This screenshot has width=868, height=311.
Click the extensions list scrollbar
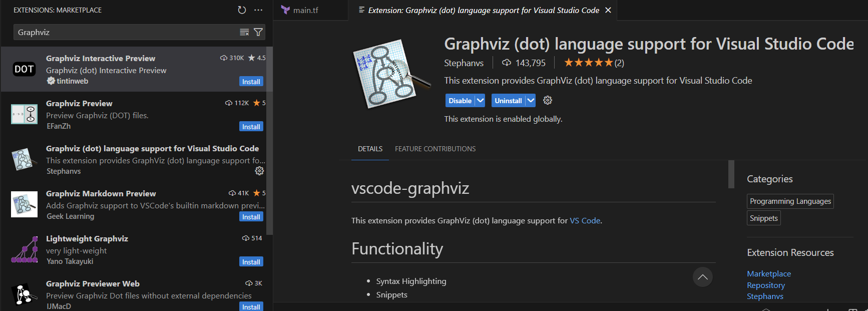pyautogui.click(x=269, y=141)
